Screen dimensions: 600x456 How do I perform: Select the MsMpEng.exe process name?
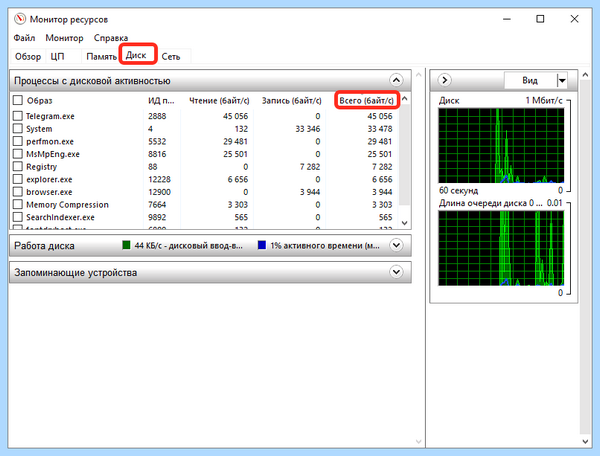(53, 154)
